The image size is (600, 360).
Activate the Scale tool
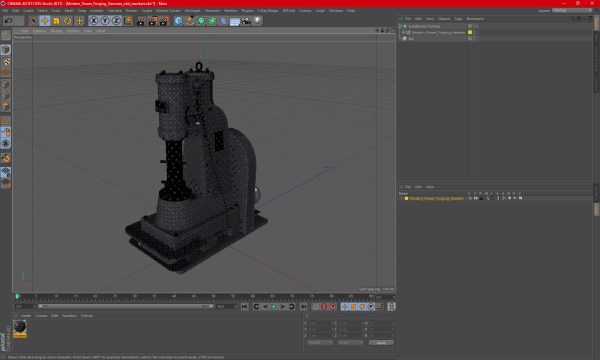[x=56, y=21]
